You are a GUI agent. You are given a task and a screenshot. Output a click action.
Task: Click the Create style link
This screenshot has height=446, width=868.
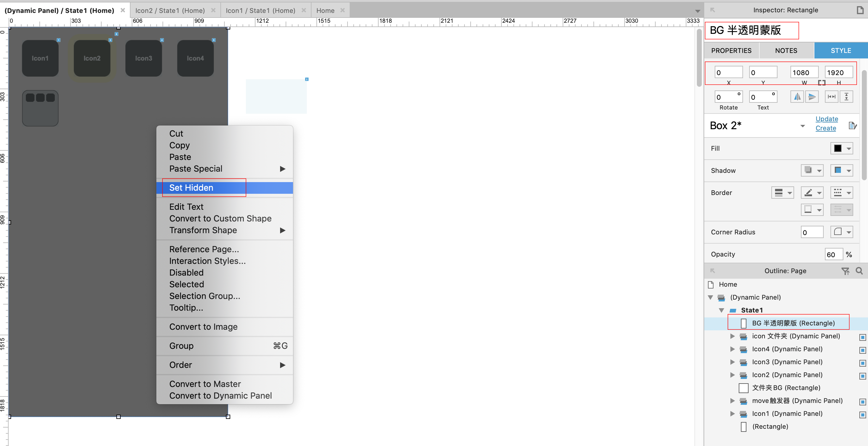(x=825, y=128)
